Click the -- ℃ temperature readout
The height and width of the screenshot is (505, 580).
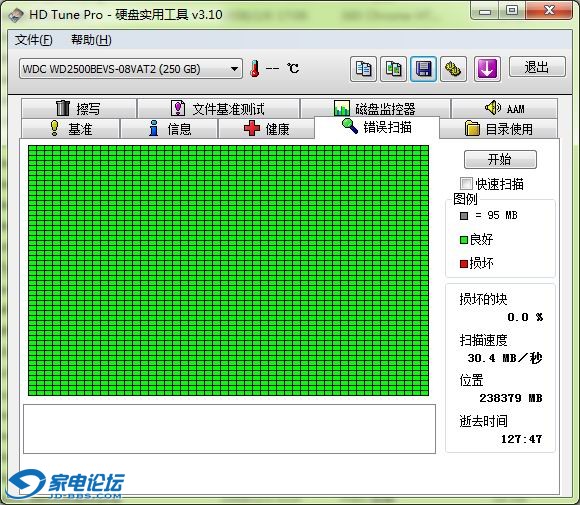(283, 68)
